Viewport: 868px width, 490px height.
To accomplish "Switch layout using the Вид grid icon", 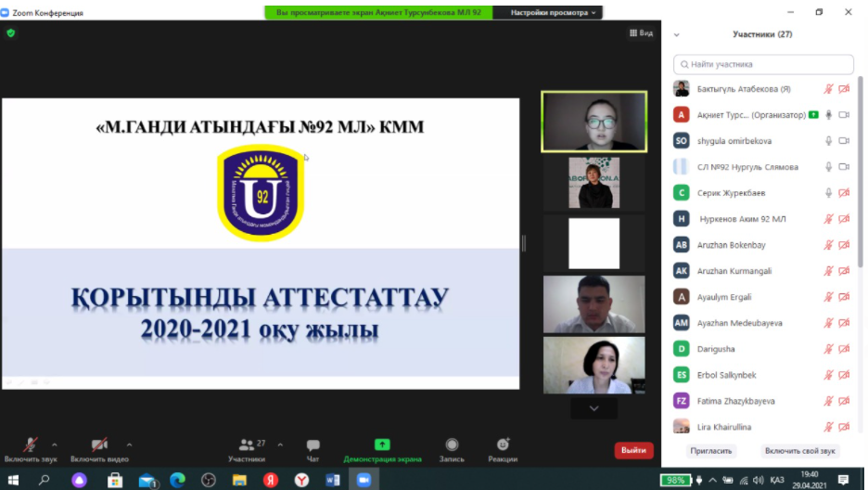I will tap(640, 32).
